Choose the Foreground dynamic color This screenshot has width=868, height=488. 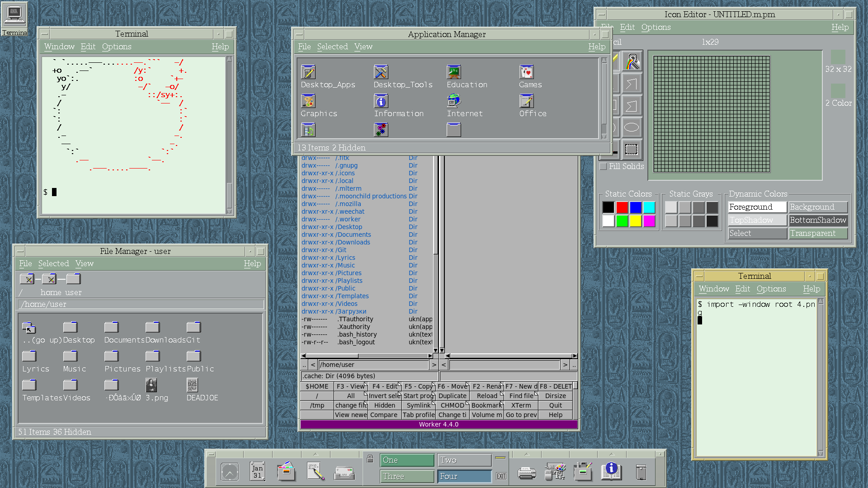pos(757,207)
